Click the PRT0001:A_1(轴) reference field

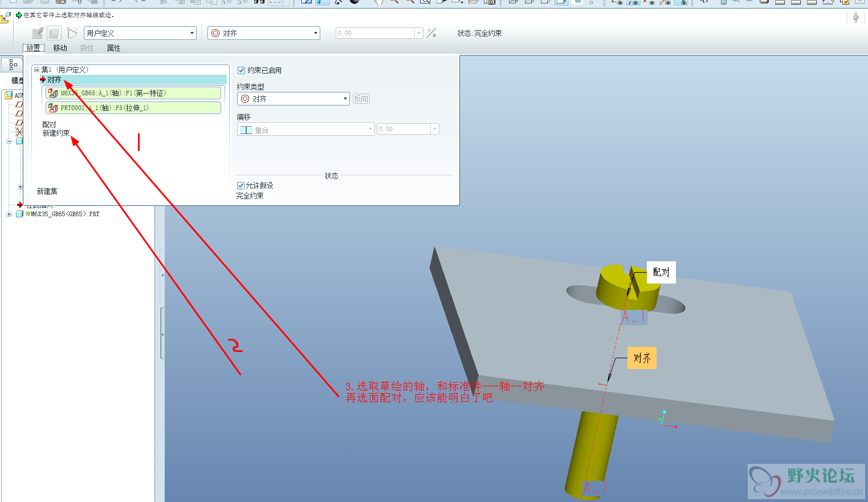pos(133,108)
